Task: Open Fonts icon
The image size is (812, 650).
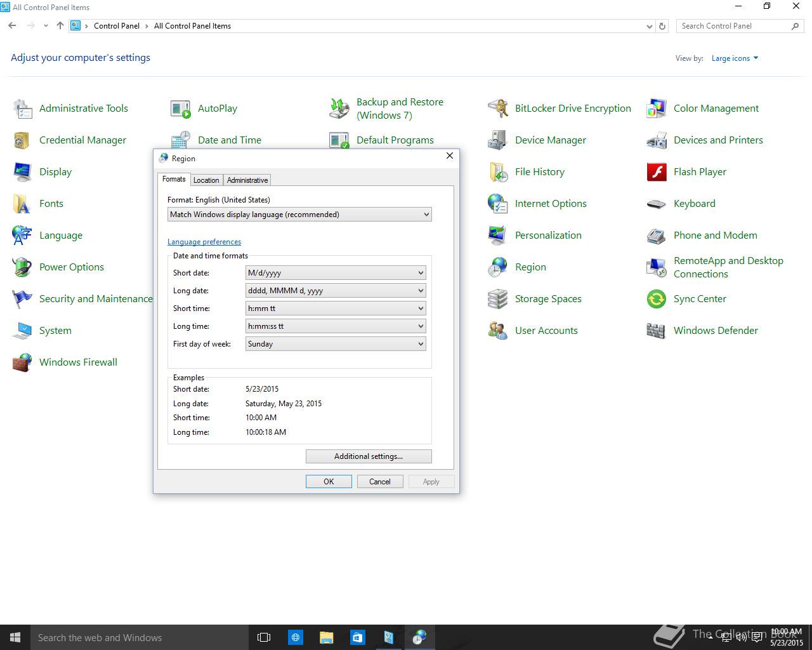Action: point(23,204)
